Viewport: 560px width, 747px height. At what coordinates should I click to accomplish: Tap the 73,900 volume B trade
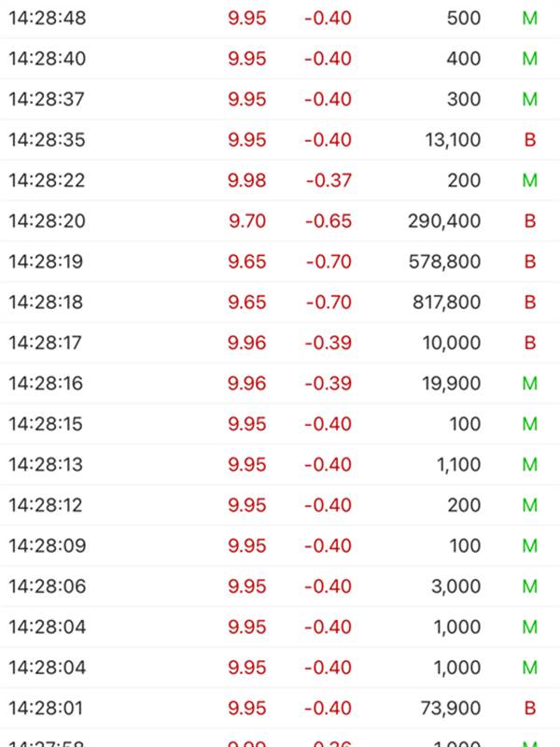click(280, 708)
